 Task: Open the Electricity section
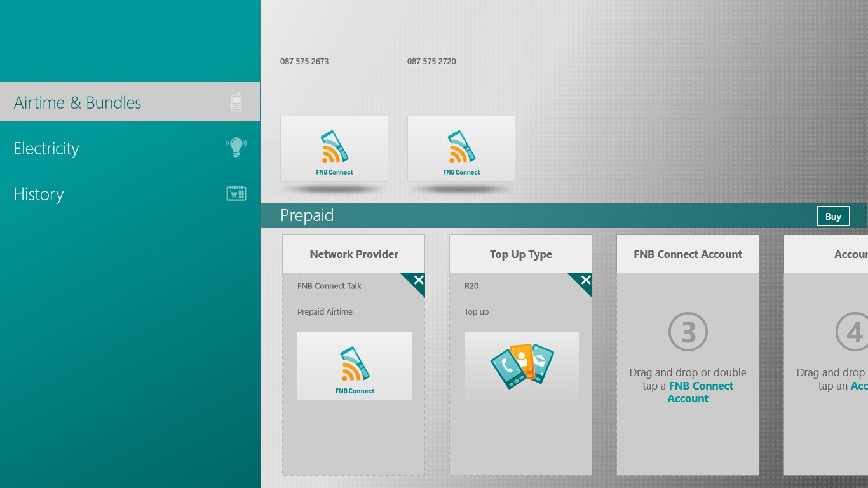130,148
